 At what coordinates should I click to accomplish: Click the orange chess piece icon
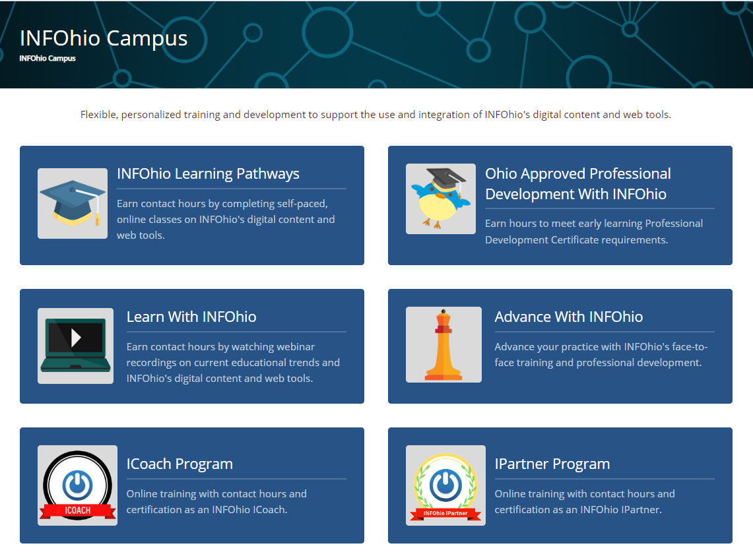(443, 344)
